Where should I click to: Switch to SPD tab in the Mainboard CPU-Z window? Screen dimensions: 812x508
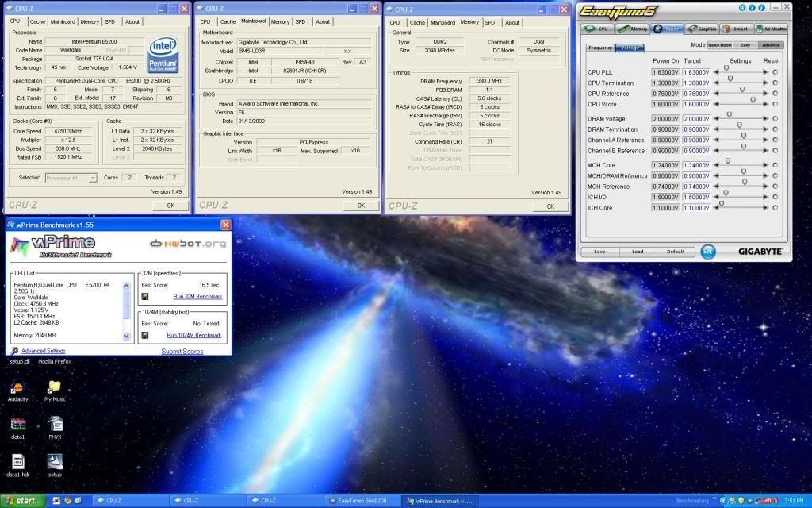coord(301,21)
